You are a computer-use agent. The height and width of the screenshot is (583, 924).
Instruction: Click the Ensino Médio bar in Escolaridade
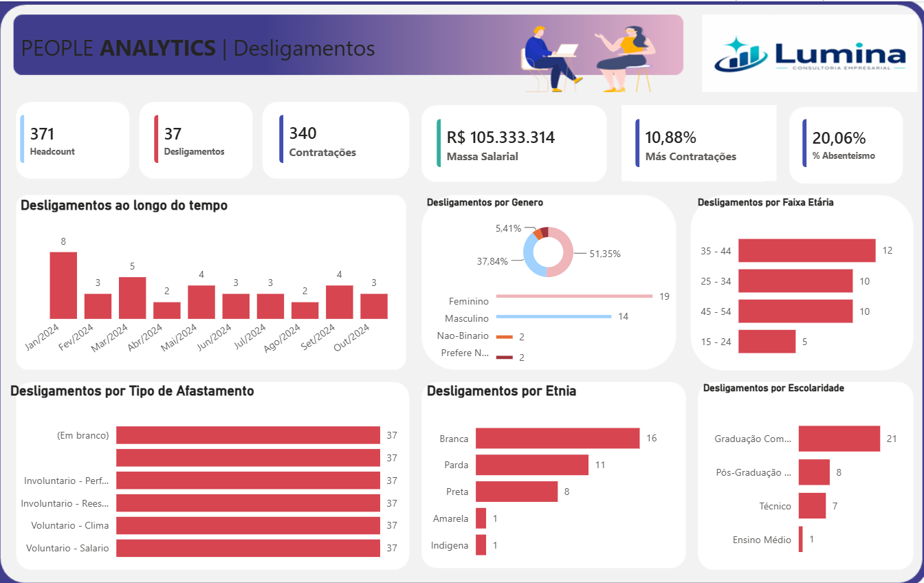[801, 539]
